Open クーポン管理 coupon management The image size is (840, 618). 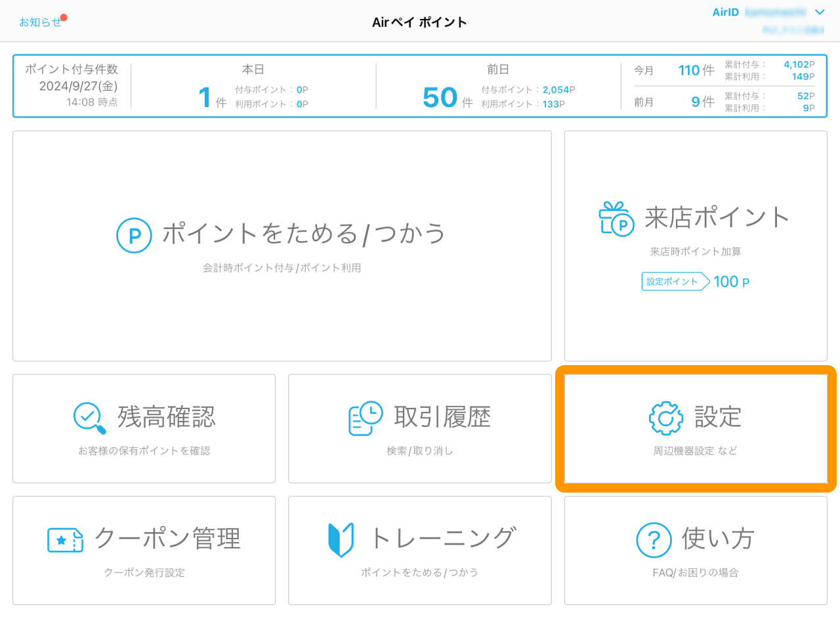[144, 550]
